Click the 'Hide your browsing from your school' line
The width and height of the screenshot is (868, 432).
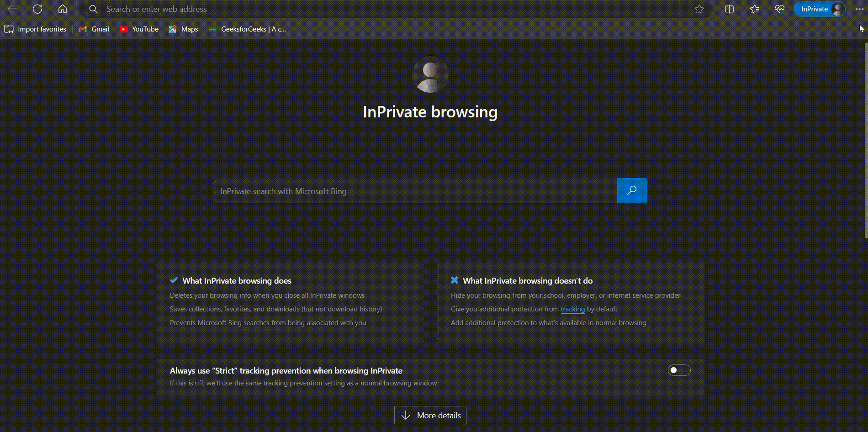tap(566, 295)
